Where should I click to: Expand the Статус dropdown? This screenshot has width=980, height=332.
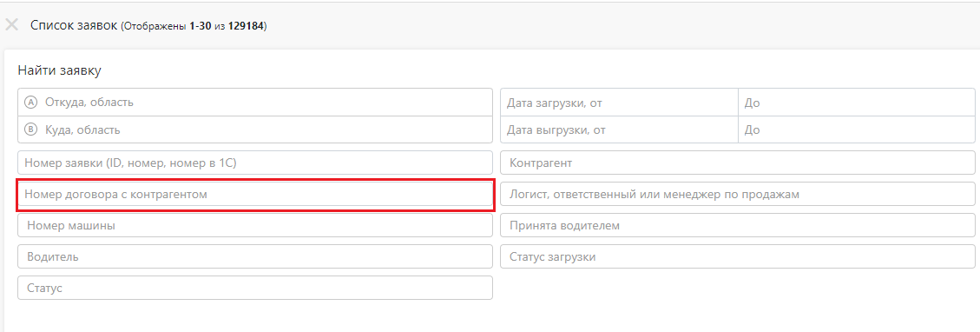point(255,288)
